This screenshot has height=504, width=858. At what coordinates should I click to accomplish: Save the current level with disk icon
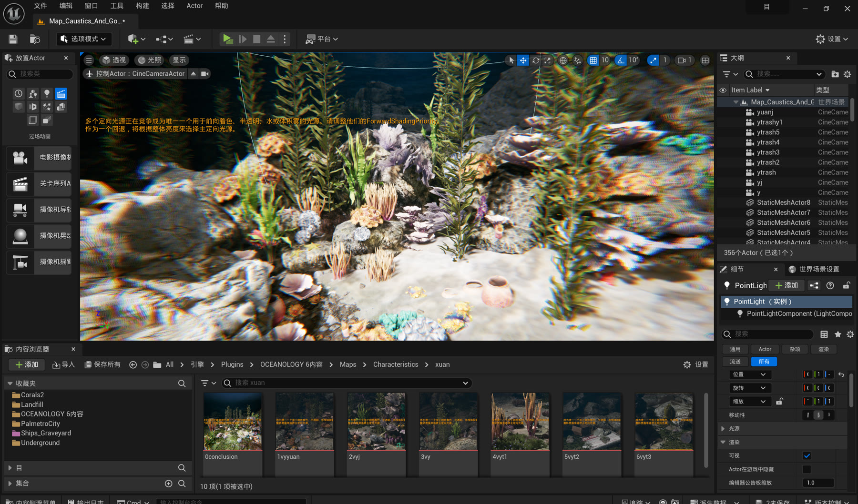pyautogui.click(x=13, y=39)
